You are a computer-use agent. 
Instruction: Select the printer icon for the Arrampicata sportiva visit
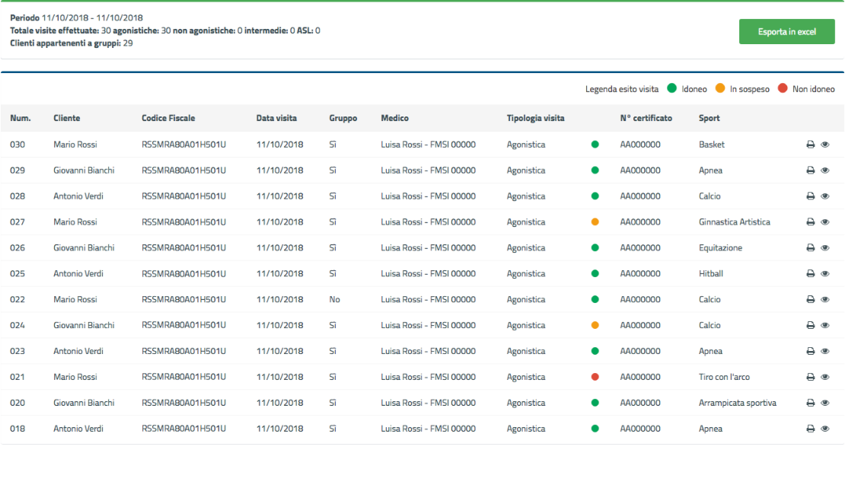[x=810, y=403]
